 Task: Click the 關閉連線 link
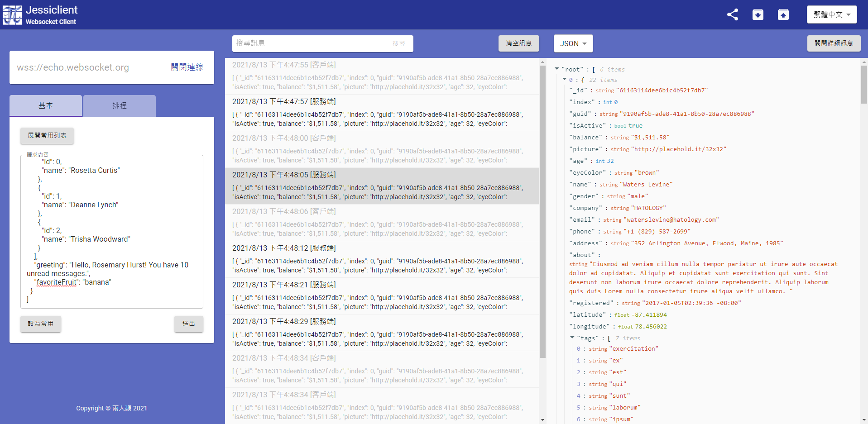[187, 67]
